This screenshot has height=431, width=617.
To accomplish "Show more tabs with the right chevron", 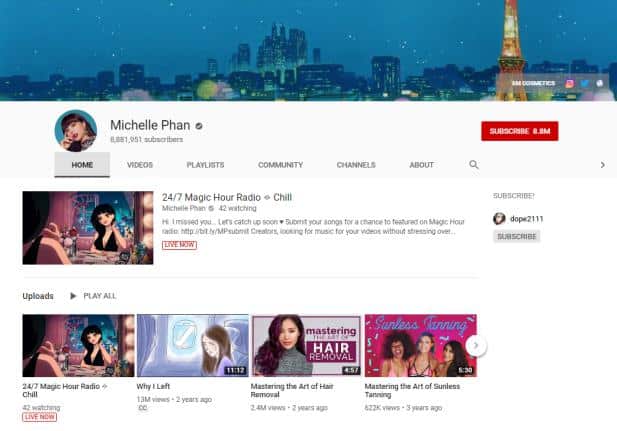I will pyautogui.click(x=602, y=165).
